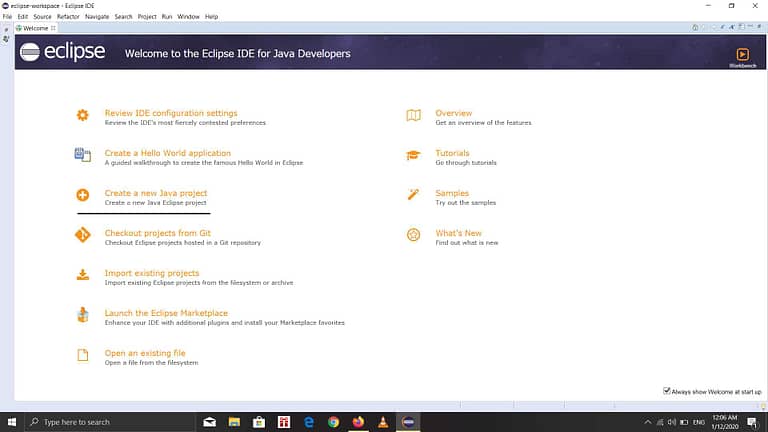This screenshot has width=768, height=432.
Task: Click Create a new Java project link
Action: pos(156,193)
